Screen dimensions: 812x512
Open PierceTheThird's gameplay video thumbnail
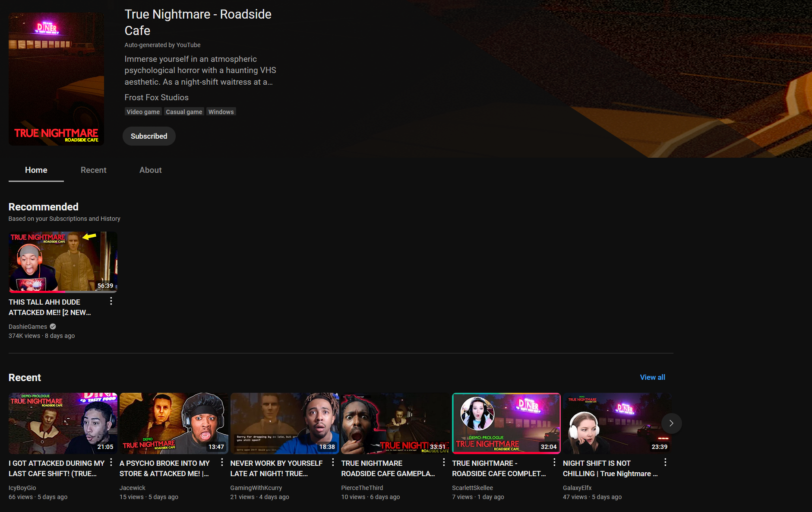pos(395,423)
